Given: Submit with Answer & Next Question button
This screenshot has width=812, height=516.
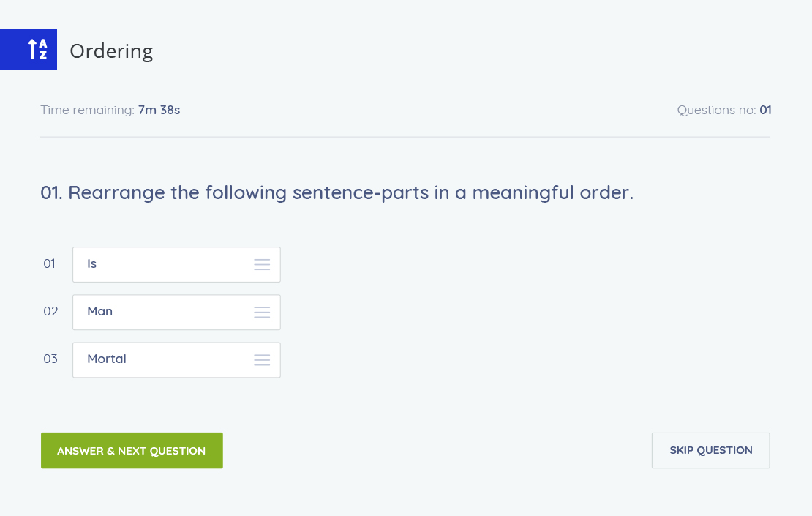Looking at the screenshot, I should [x=132, y=451].
